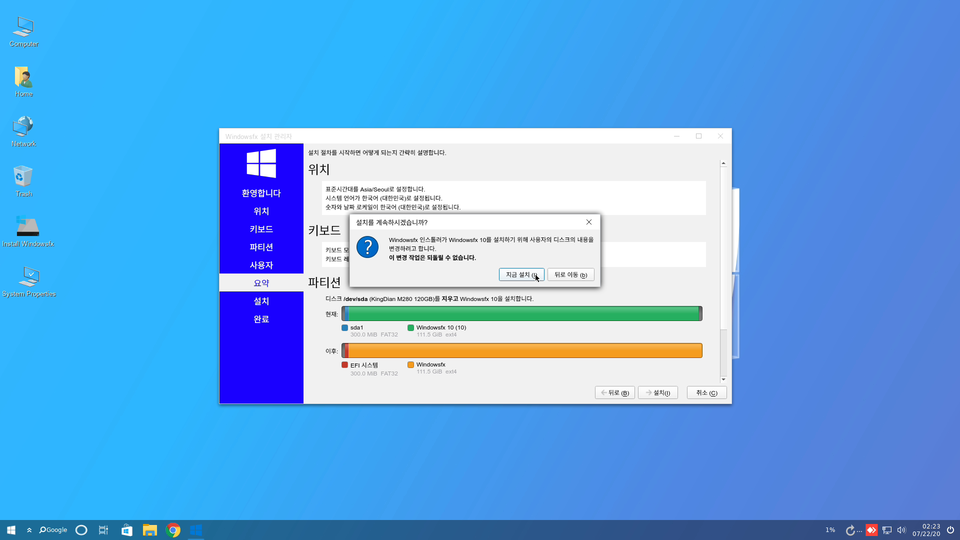
Task: Click the Windows logo in the installer sidebar
Action: coord(261,163)
